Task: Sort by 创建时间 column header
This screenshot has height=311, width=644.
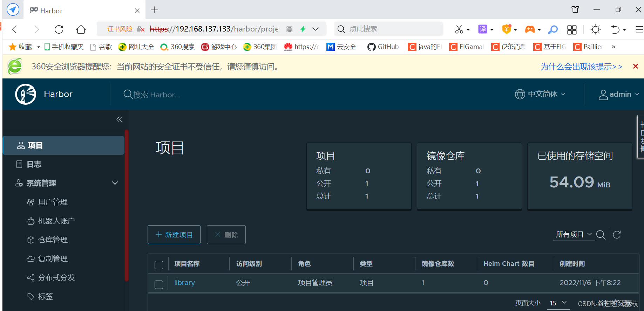Action: (572, 264)
